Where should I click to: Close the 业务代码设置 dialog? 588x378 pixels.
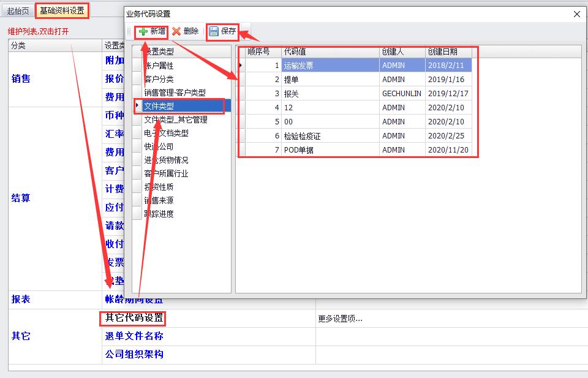(576, 14)
